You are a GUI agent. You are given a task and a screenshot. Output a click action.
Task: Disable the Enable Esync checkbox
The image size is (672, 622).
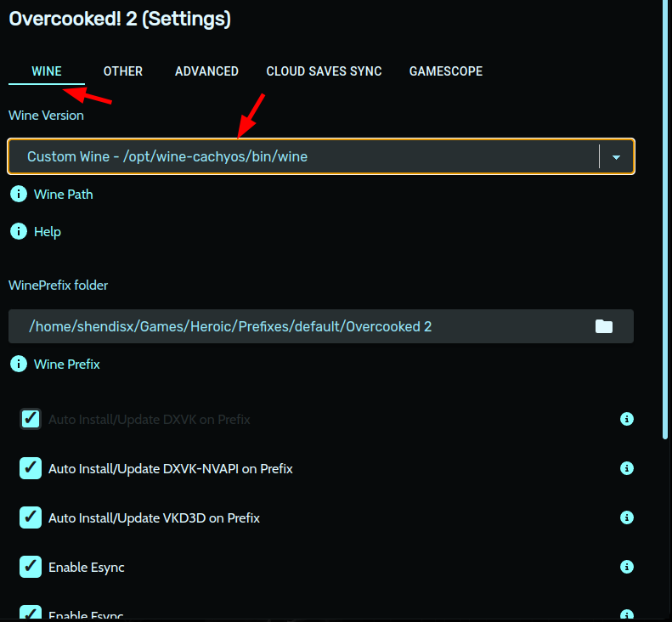31,567
